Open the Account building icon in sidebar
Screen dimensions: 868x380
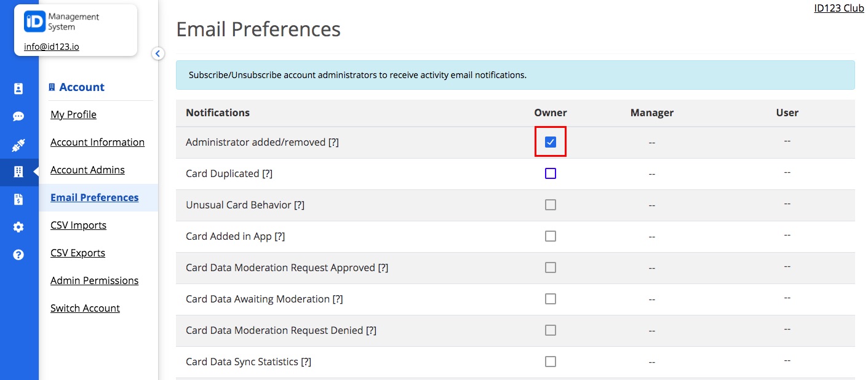click(18, 173)
